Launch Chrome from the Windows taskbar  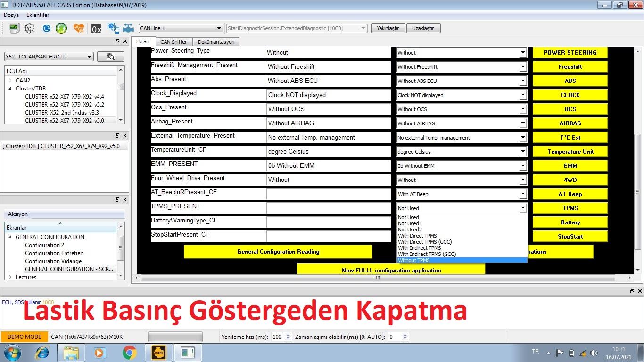click(x=129, y=353)
